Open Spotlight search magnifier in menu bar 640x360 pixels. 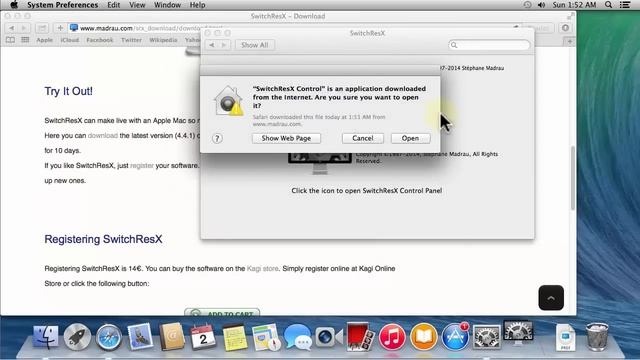[609, 5]
